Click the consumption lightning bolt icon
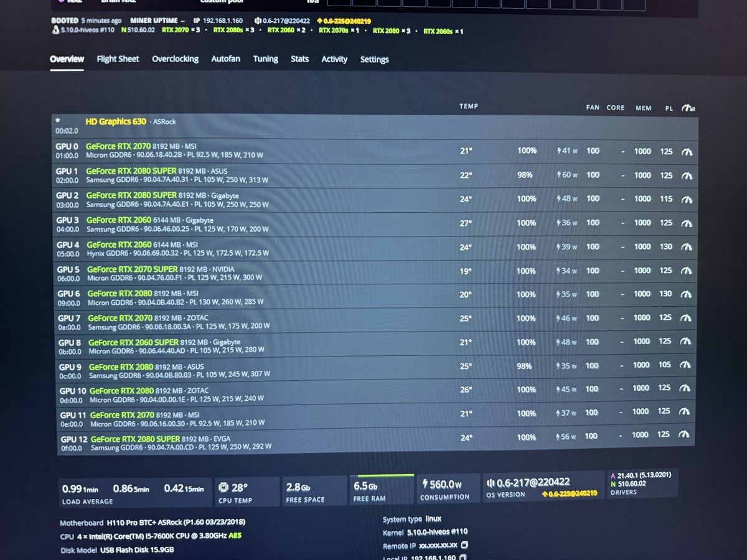This screenshot has width=747, height=560. (x=425, y=483)
